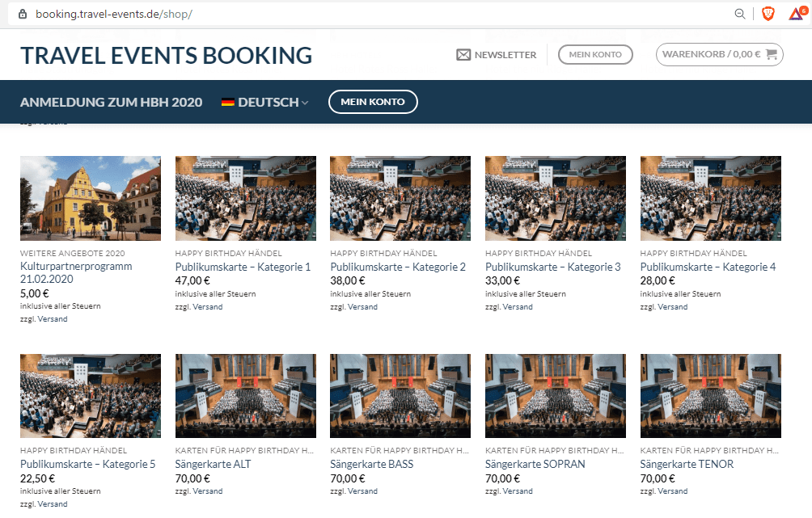The height and width of the screenshot is (518, 812).
Task: Click HAPPY BIRTHDAY HÄNDEL label above Kategorie 5
Action: coord(74,451)
